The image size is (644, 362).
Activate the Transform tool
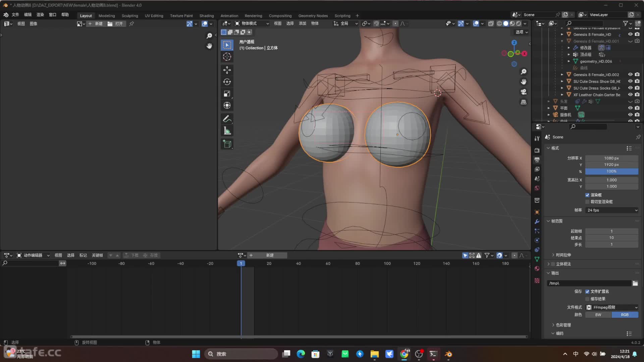click(x=227, y=105)
